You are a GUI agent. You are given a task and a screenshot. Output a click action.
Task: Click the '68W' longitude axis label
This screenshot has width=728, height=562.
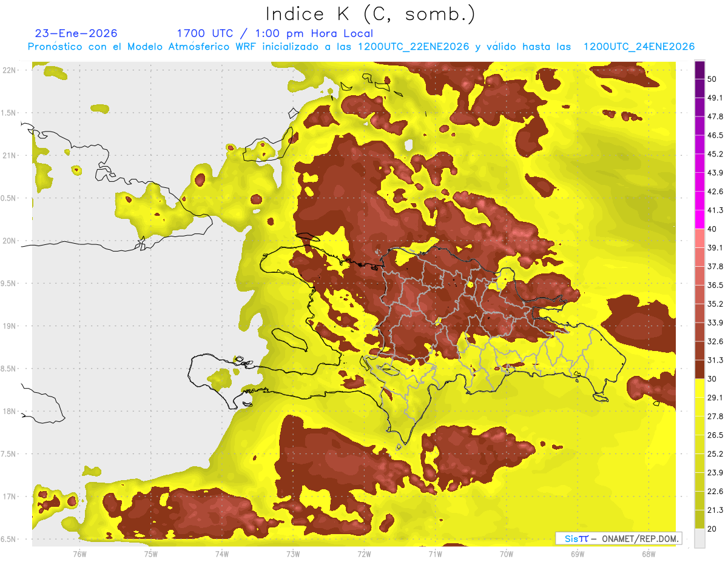[x=649, y=554]
